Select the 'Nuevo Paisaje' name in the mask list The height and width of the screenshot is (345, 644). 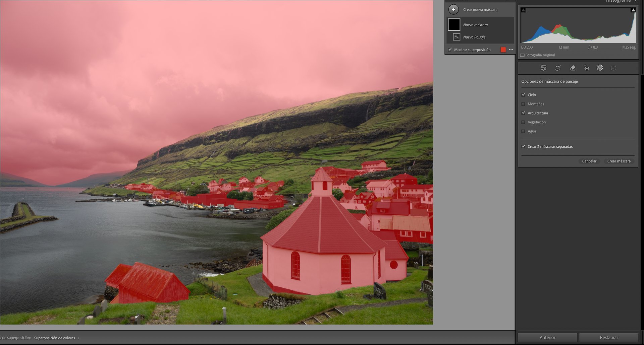[x=474, y=37]
